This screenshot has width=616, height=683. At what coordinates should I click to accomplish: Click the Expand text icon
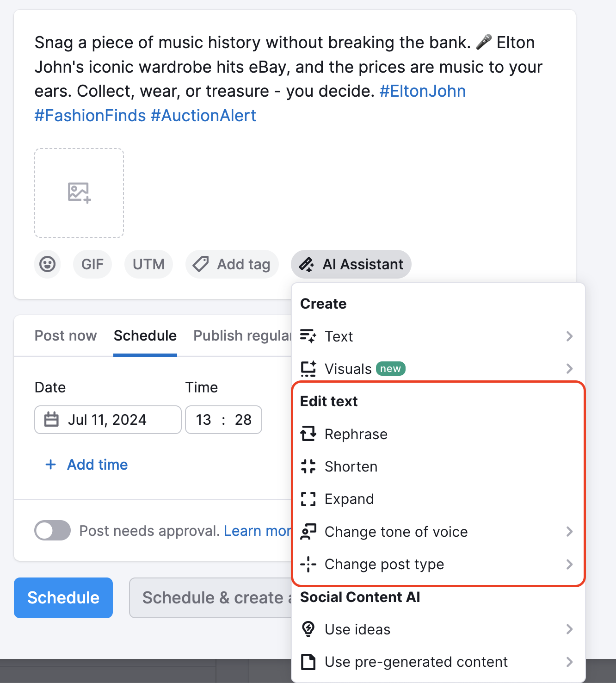(308, 499)
